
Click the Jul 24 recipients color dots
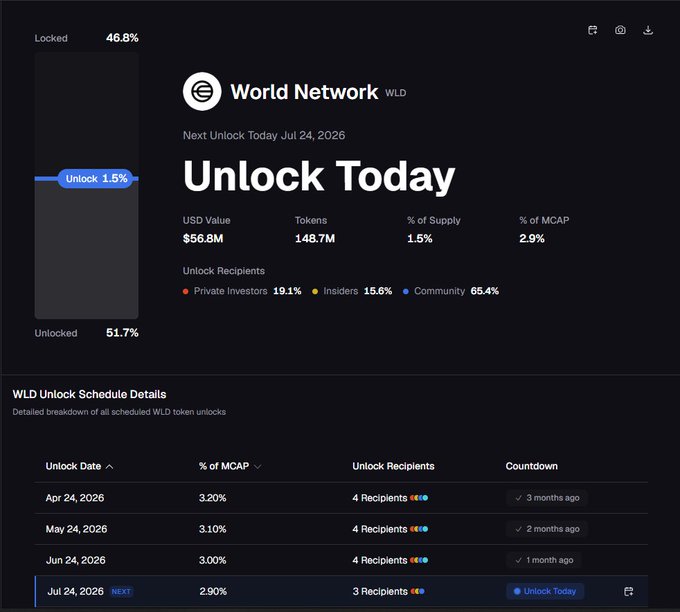(417, 591)
